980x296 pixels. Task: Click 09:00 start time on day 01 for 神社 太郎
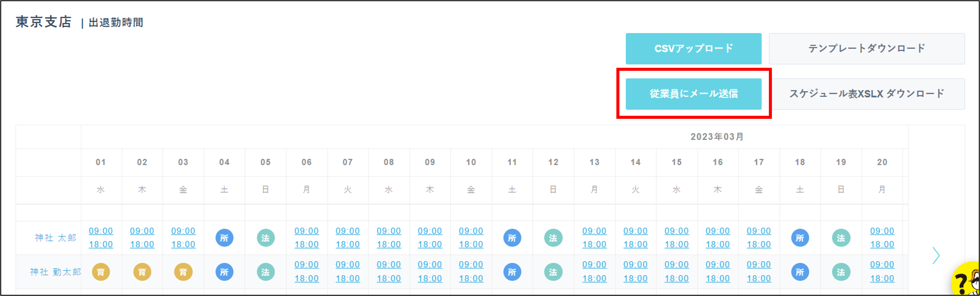(101, 231)
